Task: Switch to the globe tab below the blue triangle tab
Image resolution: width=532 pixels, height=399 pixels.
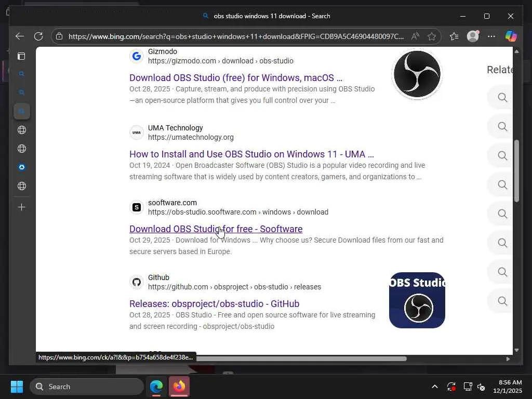Action: coord(22,186)
